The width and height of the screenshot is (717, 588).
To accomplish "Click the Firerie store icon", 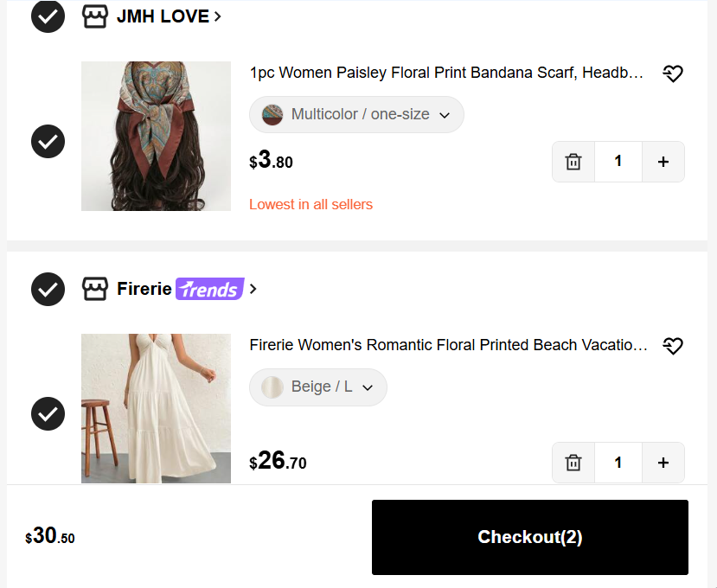I will click(95, 289).
